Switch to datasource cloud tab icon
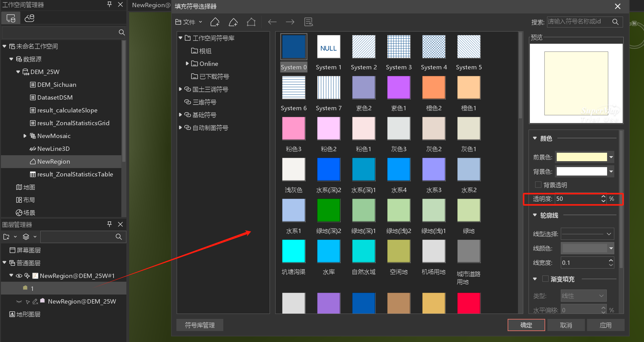This screenshot has height=342, width=644. click(x=29, y=18)
